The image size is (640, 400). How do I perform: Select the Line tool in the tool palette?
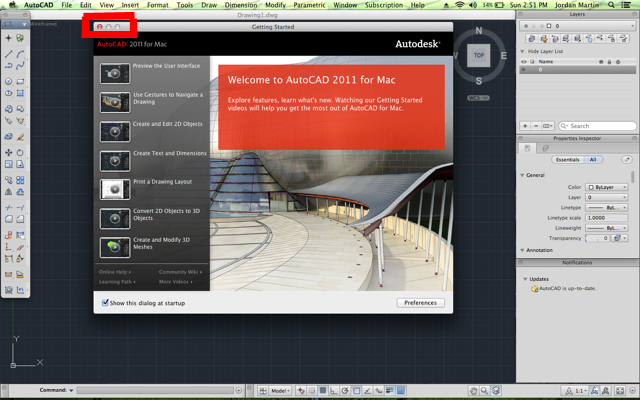(8, 54)
